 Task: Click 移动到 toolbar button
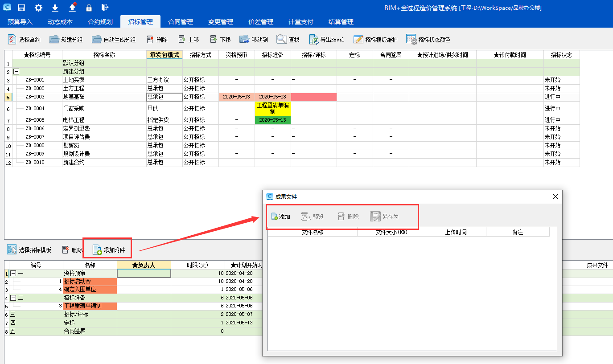pos(254,40)
